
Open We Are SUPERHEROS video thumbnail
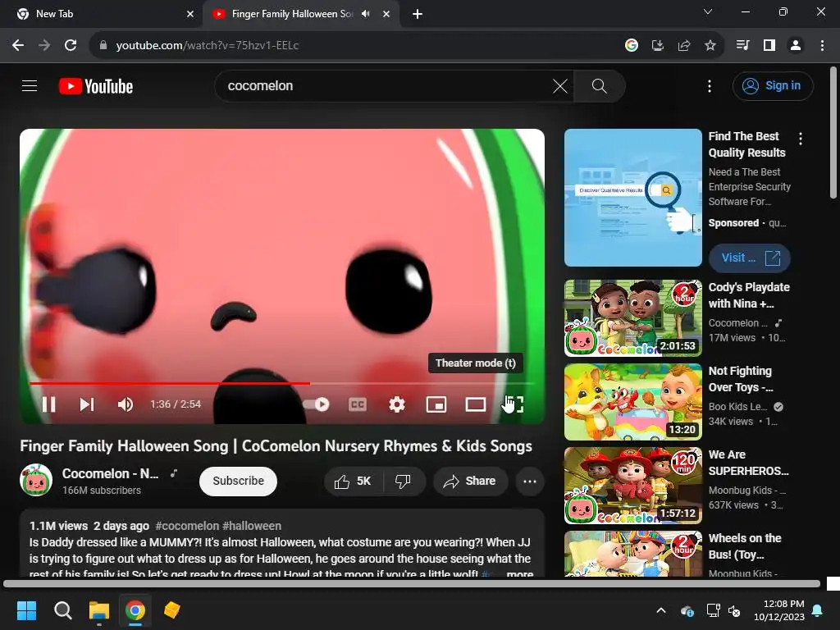[x=632, y=486]
